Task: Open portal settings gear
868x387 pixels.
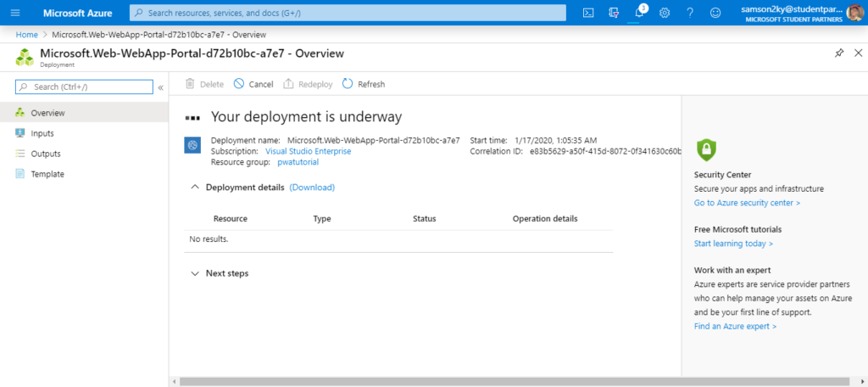Action: point(665,13)
